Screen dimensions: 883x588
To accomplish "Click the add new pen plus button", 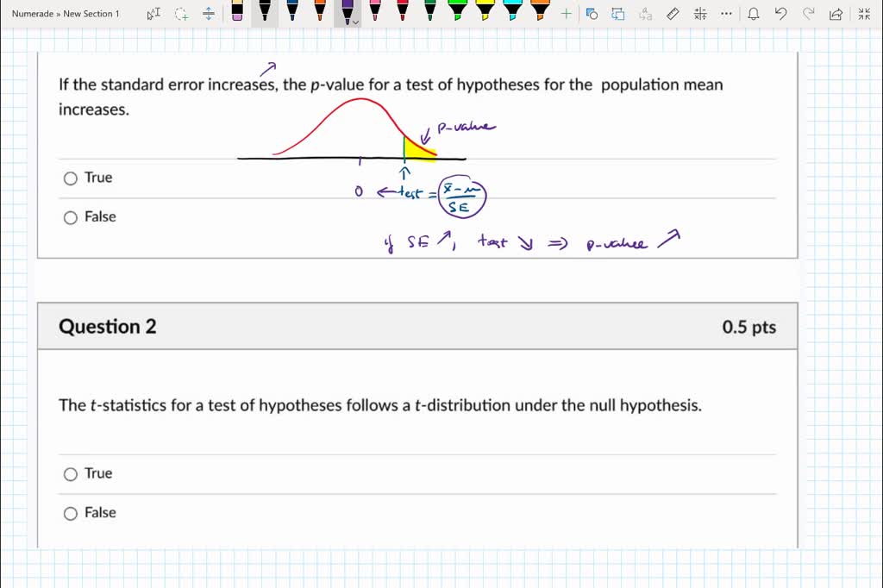I will pyautogui.click(x=565, y=13).
